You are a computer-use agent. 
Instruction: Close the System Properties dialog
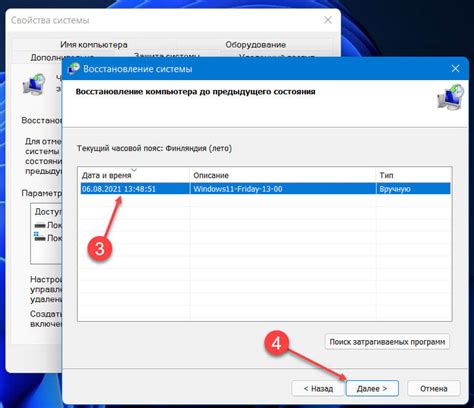tap(328, 20)
